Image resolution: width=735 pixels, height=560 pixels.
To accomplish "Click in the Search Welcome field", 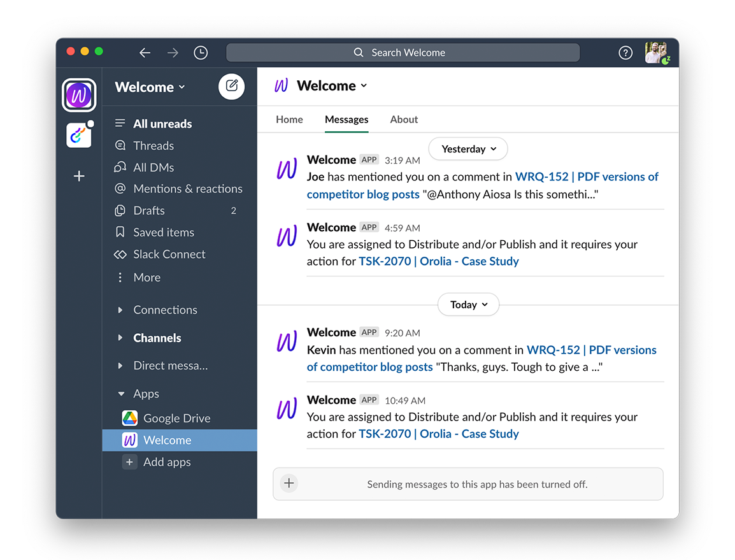I will coord(403,52).
